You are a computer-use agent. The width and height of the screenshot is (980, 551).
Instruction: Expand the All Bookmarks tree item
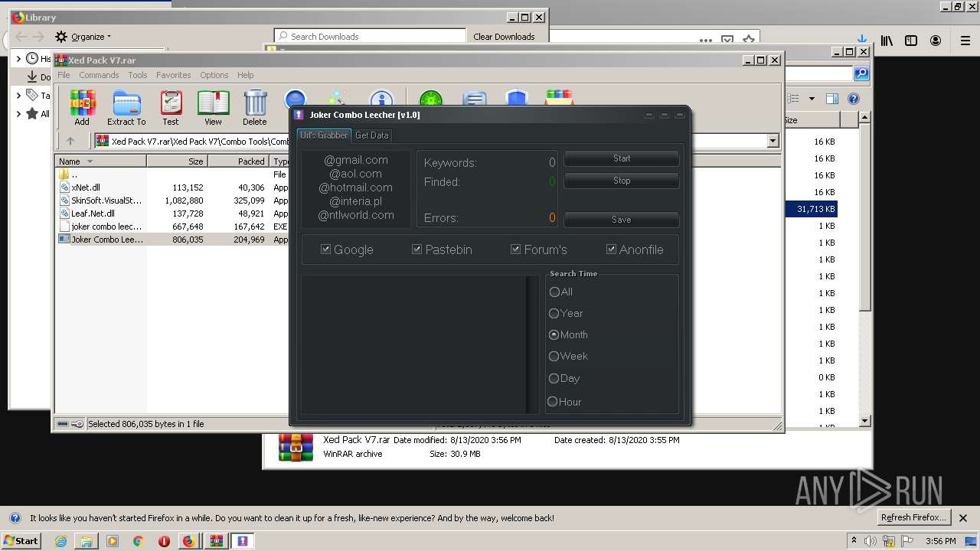(x=19, y=114)
